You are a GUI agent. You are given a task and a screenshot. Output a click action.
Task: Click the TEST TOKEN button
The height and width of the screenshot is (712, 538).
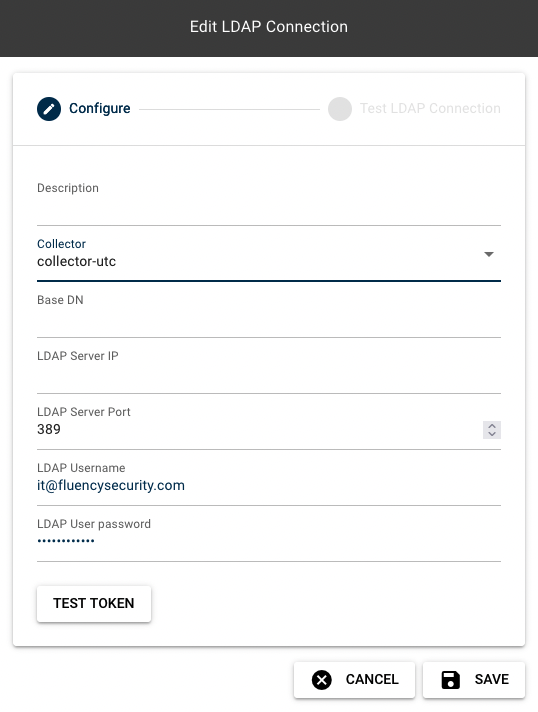94,603
